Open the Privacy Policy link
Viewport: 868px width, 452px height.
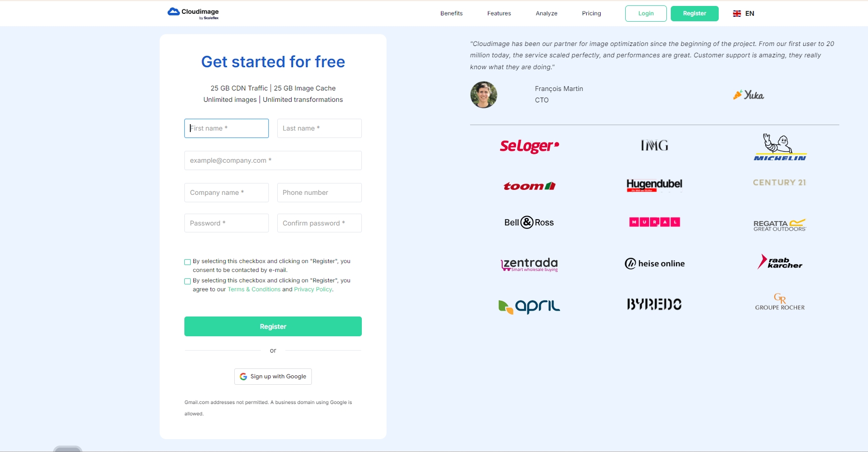click(x=313, y=289)
